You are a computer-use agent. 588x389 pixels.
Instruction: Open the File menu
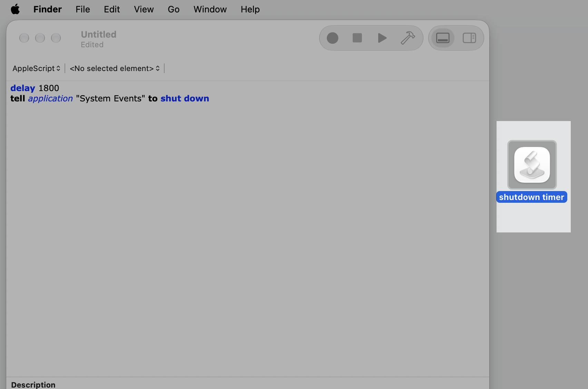point(83,9)
